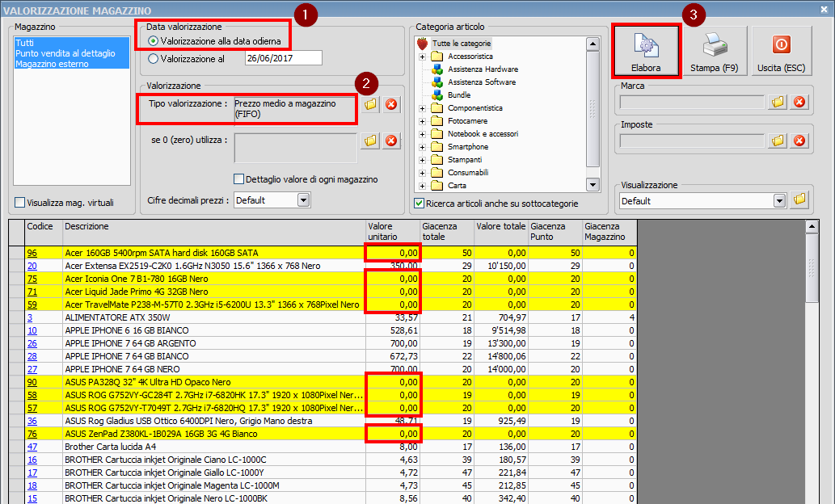
Task: Click the valuation date field 26/06/2017
Action: pos(283,58)
